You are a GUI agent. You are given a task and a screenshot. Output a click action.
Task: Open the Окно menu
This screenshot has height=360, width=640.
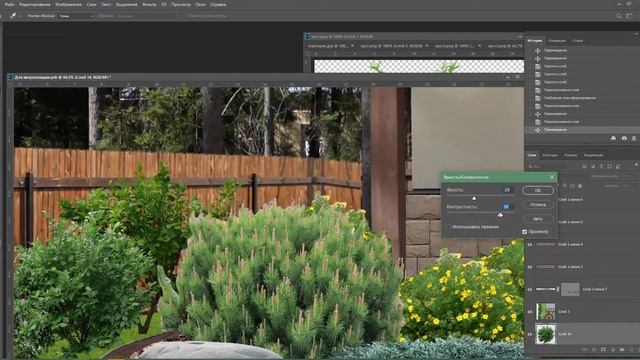click(x=200, y=4)
